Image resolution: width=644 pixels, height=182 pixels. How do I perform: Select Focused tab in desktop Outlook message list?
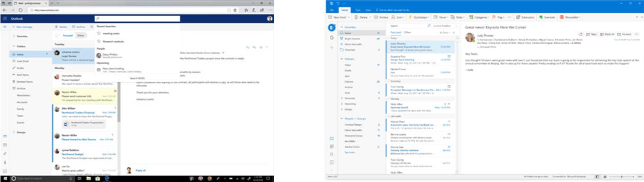point(395,33)
